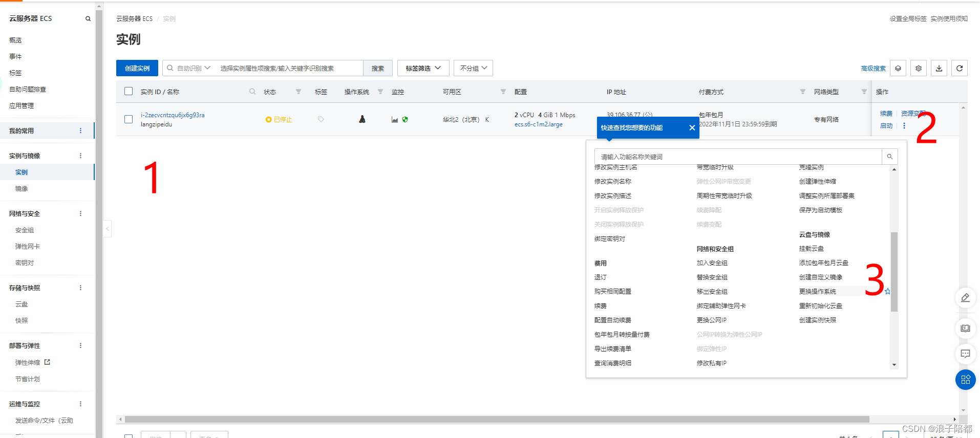
Task: Click the export download icon
Action: click(x=939, y=68)
